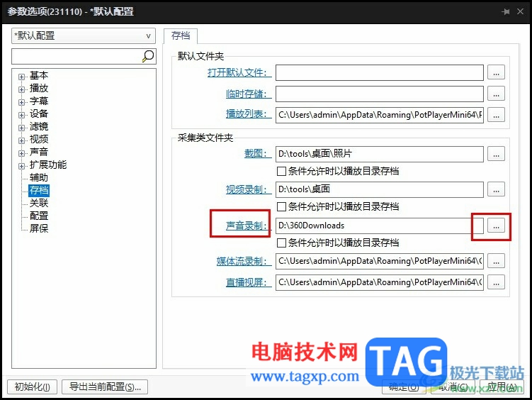The image size is (532, 400).
Task: Open the 播放列表 link
Action: pyautogui.click(x=249, y=113)
